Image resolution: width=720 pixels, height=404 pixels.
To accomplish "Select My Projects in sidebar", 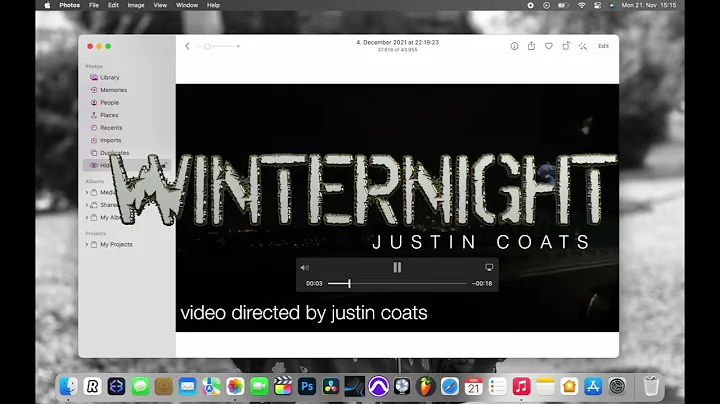I will 116,245.
